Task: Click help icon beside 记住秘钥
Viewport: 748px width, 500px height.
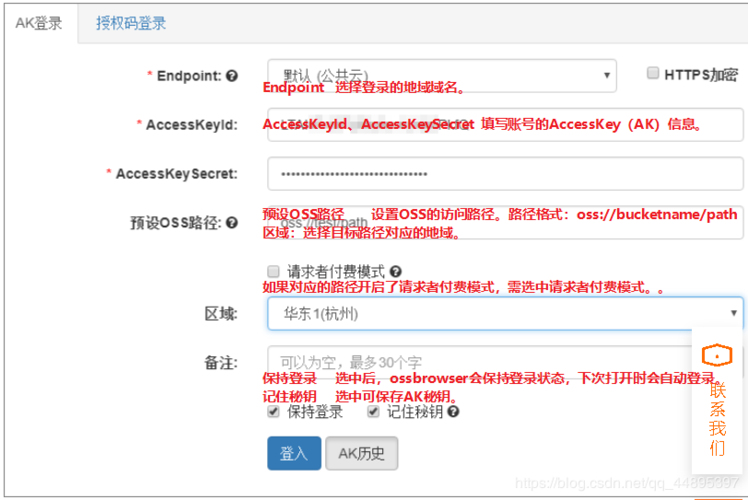Action: tap(453, 411)
